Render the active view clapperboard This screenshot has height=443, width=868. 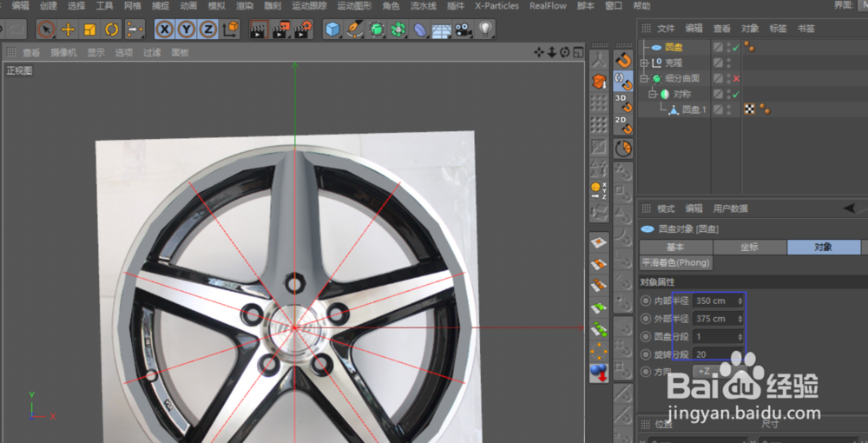pyautogui.click(x=259, y=30)
